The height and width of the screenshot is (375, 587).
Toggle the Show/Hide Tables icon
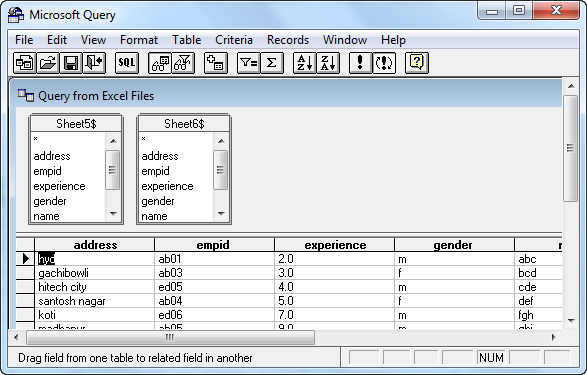pos(160,62)
